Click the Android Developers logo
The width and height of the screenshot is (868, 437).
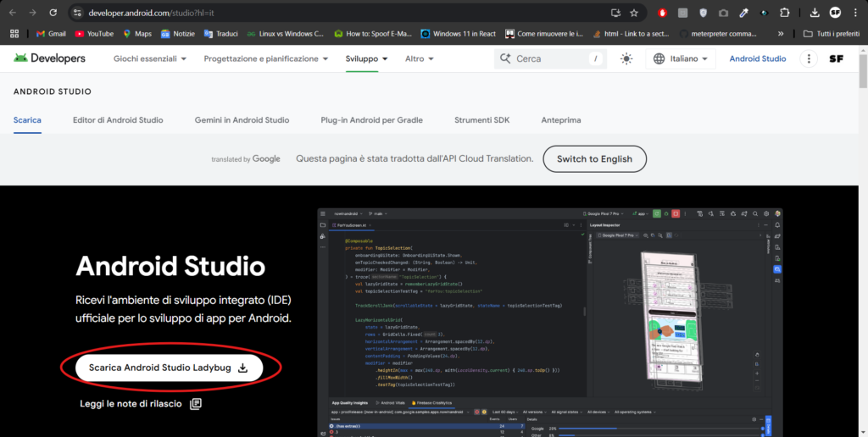pyautogui.click(x=49, y=58)
